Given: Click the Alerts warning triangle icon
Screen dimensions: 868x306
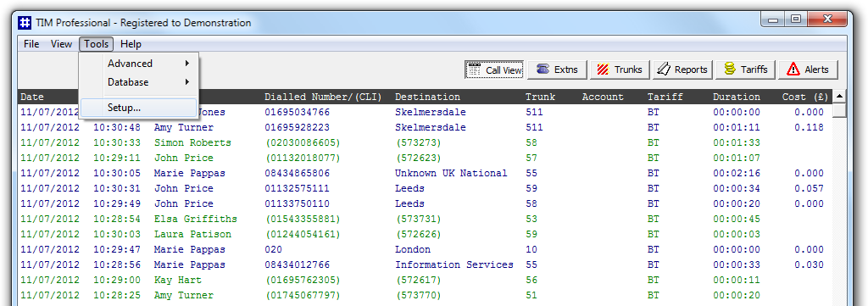Looking at the screenshot, I should pos(793,70).
